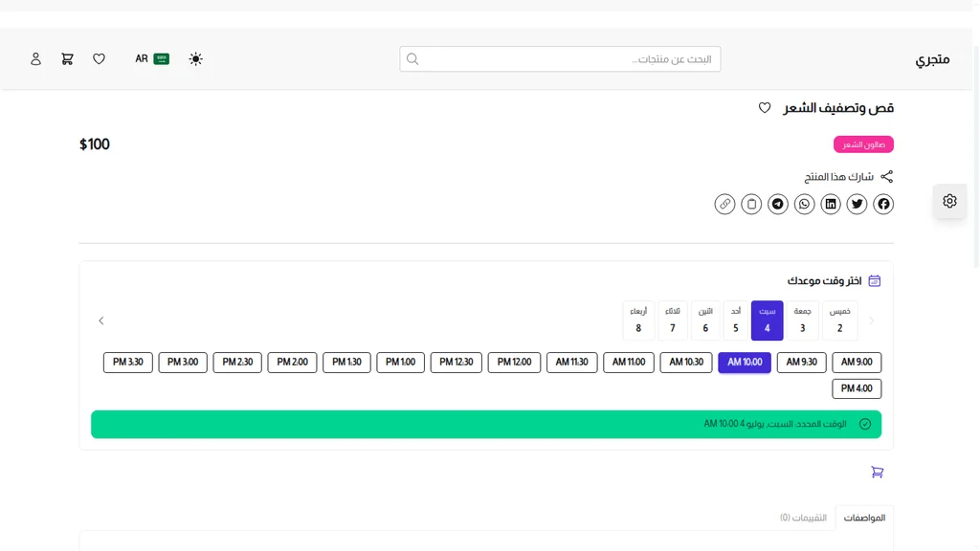
Task: Open the AR language selector
Action: click(152, 58)
